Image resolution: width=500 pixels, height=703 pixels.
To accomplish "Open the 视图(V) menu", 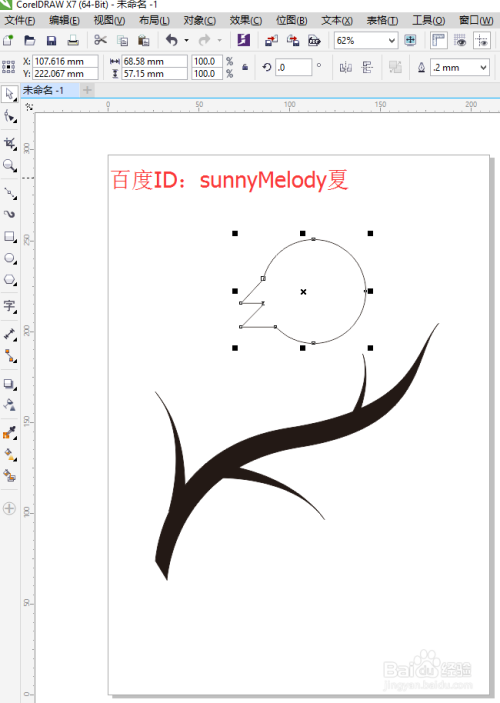I will pos(109,21).
